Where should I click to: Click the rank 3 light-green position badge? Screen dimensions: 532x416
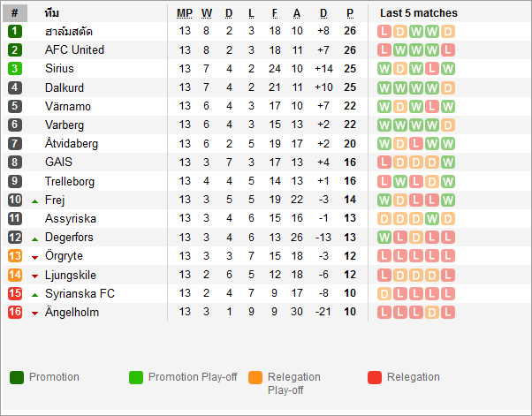click(x=15, y=69)
